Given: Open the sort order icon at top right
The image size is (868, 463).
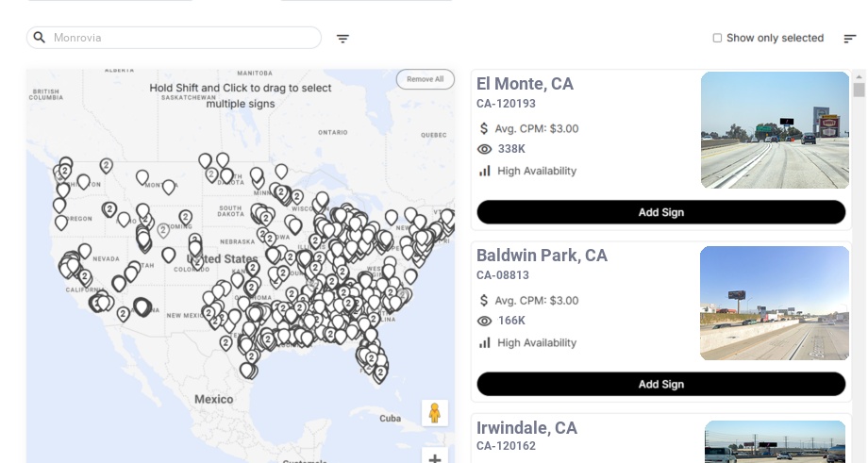Looking at the screenshot, I should [849, 39].
